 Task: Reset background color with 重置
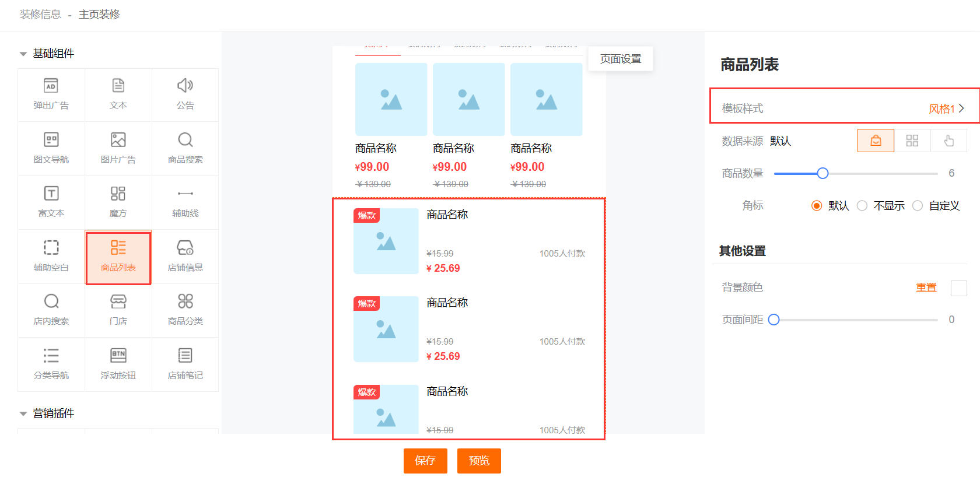tap(926, 287)
